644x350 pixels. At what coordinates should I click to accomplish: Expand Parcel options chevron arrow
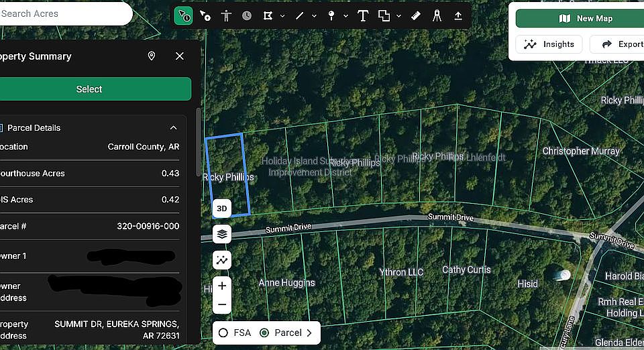[x=309, y=333]
